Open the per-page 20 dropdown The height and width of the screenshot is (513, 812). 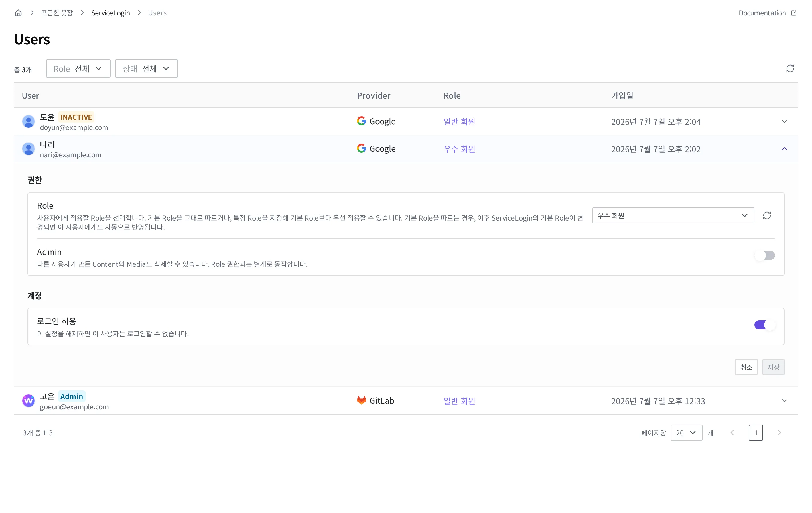point(686,432)
